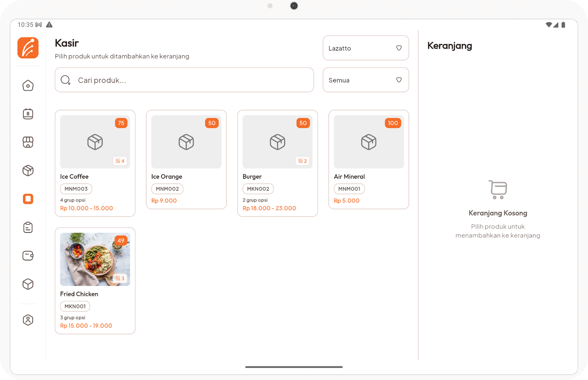Click the Burger option group badge
588x380 pixels.
coord(302,161)
